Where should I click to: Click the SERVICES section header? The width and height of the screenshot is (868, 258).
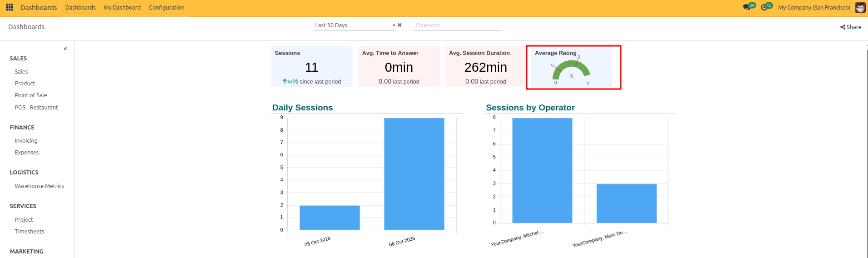pos(23,206)
